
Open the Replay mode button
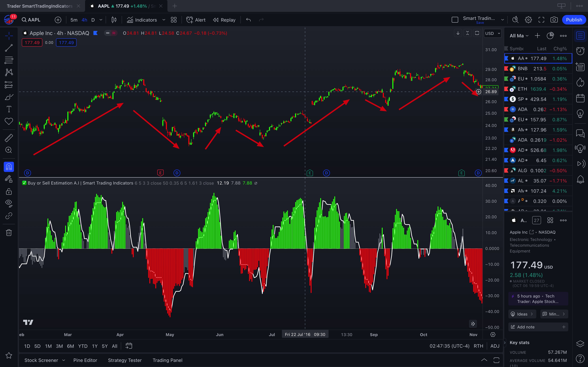[224, 20]
